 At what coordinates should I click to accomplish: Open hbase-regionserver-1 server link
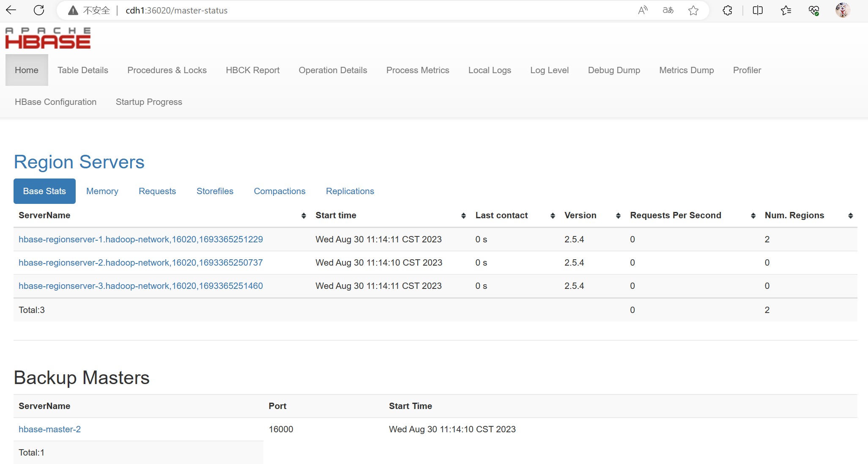tap(141, 239)
